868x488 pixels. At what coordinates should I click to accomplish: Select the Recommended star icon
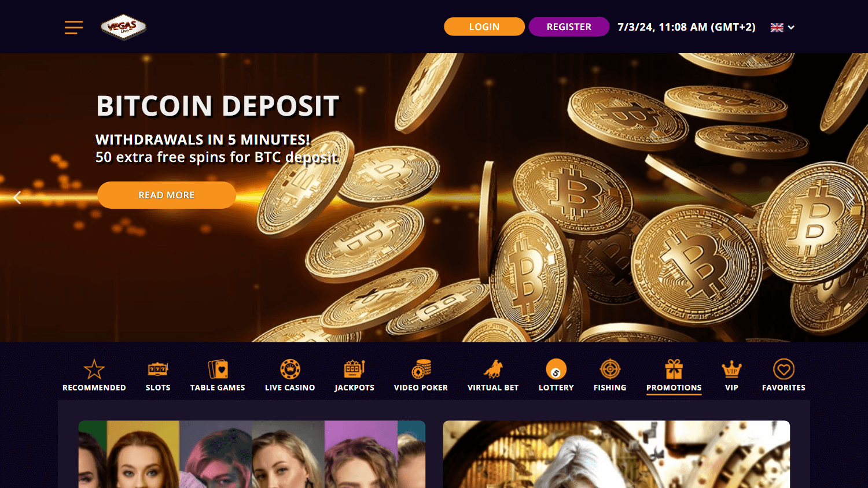[94, 369]
